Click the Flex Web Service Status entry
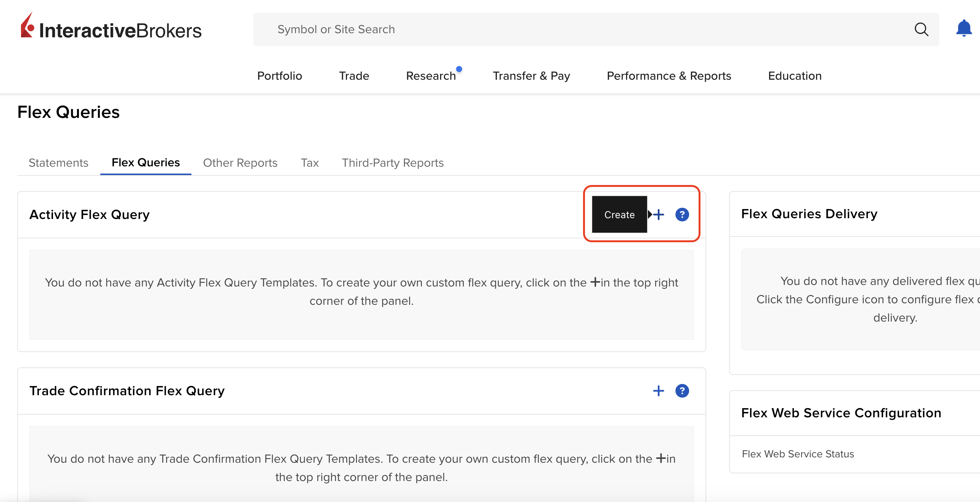 [798, 454]
